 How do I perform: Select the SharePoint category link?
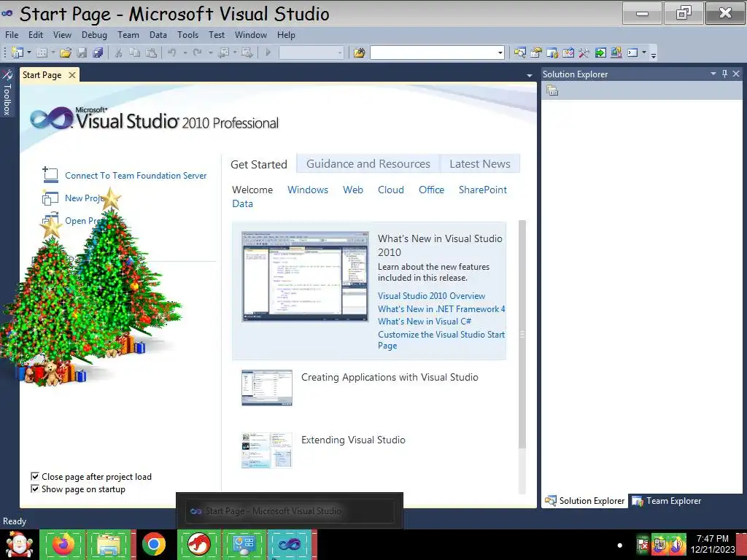tap(483, 190)
